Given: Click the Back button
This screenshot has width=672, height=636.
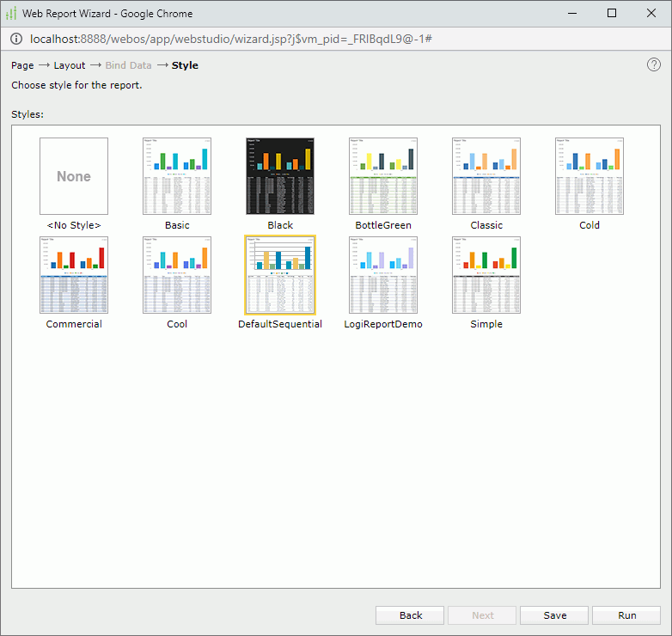Looking at the screenshot, I should [x=411, y=615].
